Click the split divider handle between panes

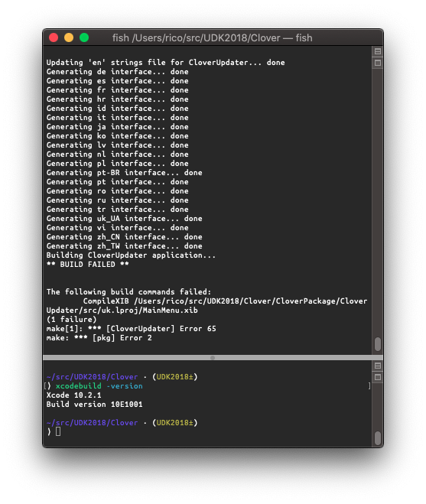click(x=213, y=358)
